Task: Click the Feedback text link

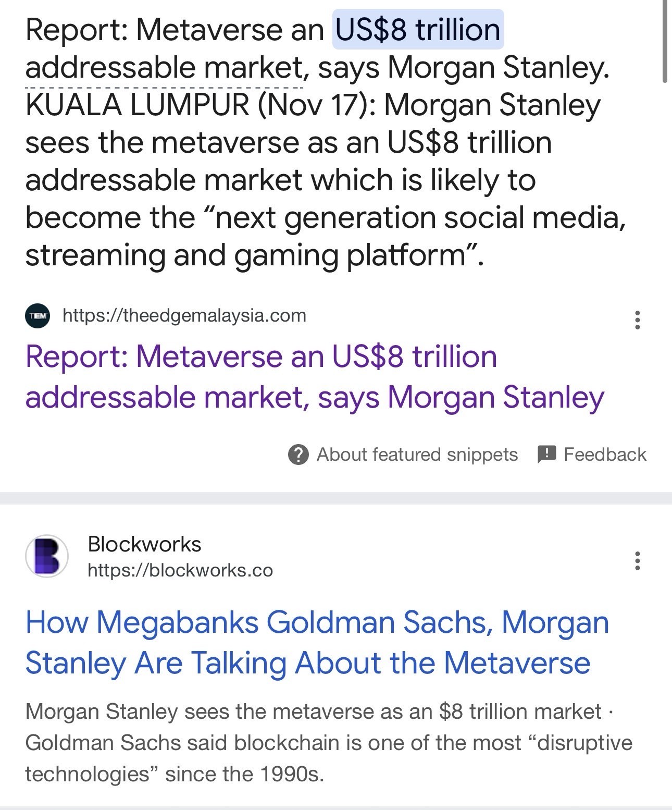Action: [x=605, y=455]
